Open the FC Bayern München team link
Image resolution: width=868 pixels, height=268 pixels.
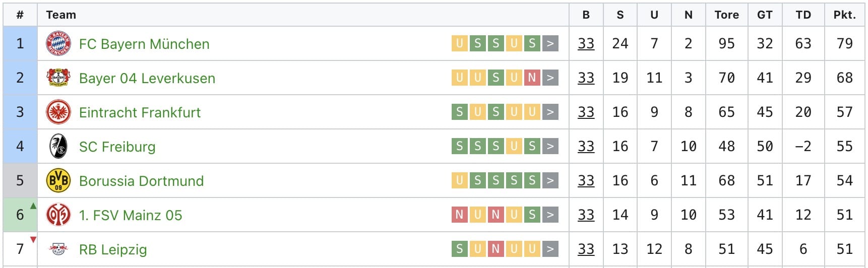[144, 44]
